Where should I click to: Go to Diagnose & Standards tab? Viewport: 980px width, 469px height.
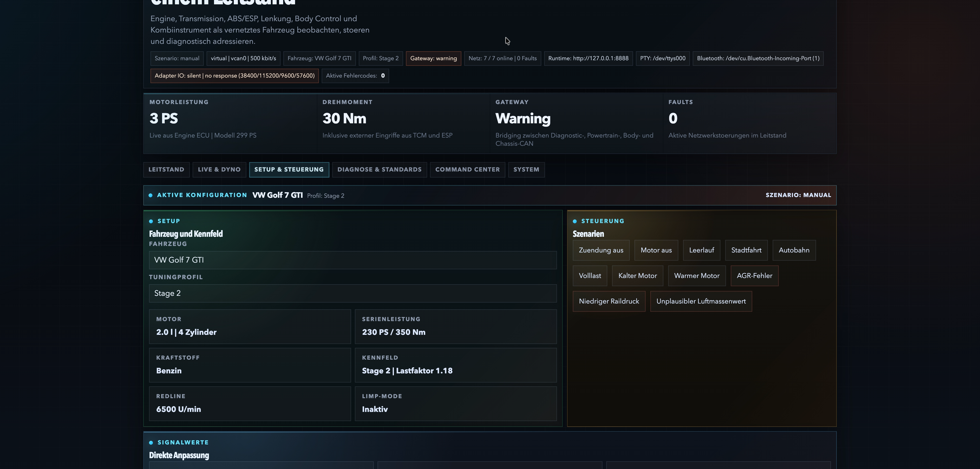point(379,170)
